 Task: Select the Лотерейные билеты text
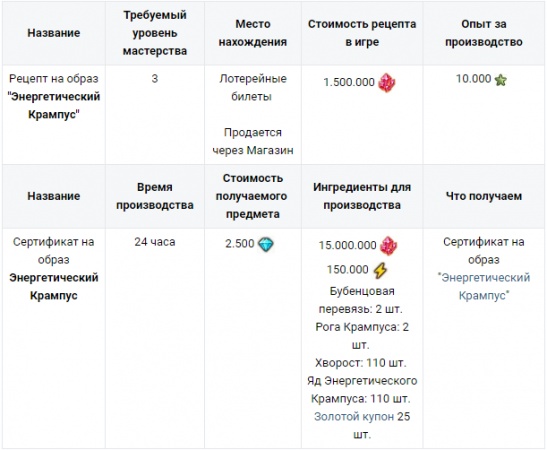pos(253,88)
